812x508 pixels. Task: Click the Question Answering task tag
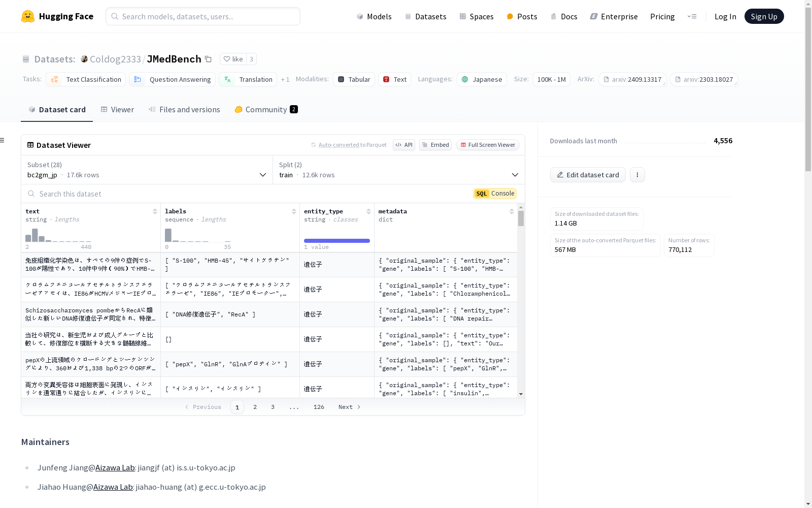pos(172,79)
